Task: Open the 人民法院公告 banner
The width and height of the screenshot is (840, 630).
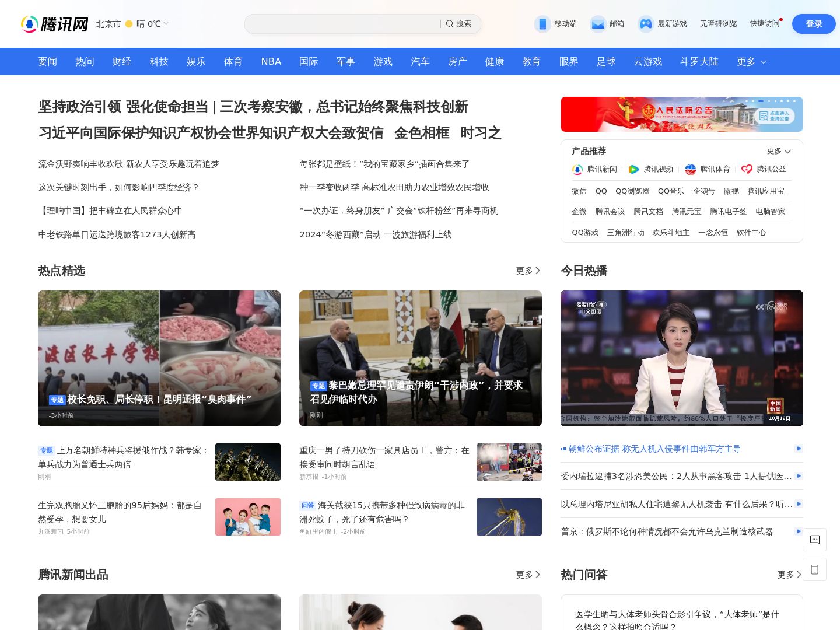Action: 682,114
